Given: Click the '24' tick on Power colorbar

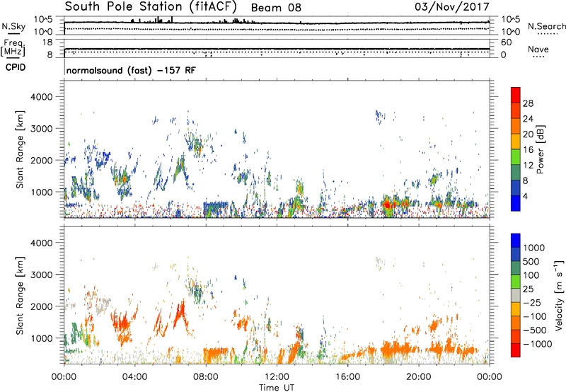Looking at the screenshot, I should pyautogui.click(x=528, y=119).
